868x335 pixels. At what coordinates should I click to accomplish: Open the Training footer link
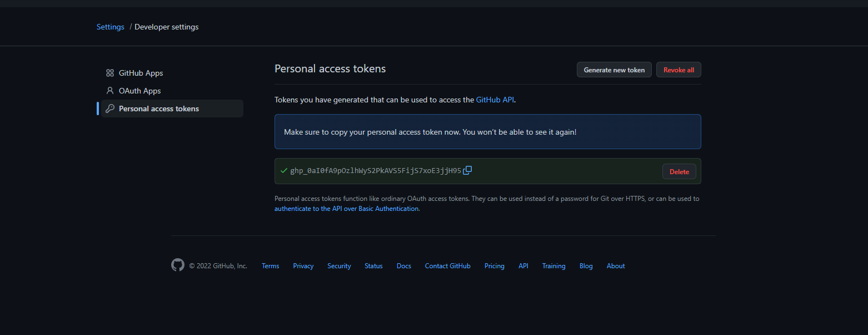pos(554,266)
